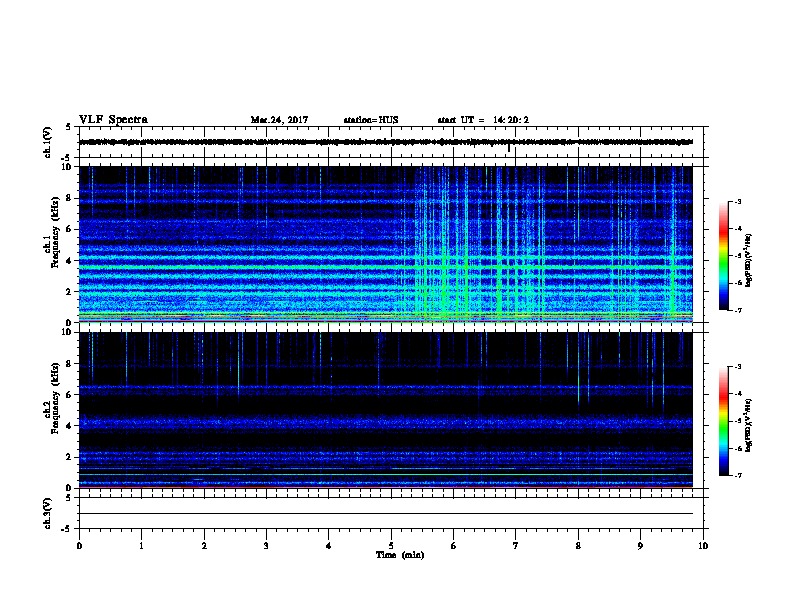
Task: Click the "0" tick on the time axis
Action: (x=79, y=546)
